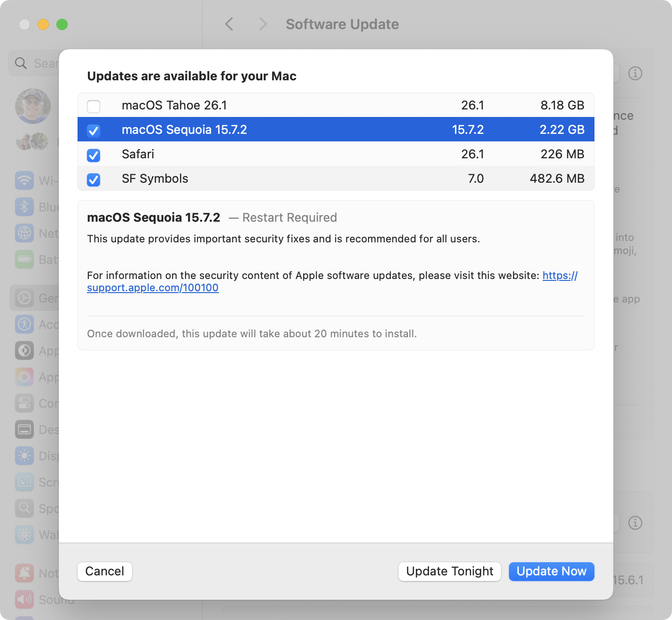This screenshot has width=672, height=620.
Task: Open the support.apple.com/100100 link
Action: tap(153, 287)
